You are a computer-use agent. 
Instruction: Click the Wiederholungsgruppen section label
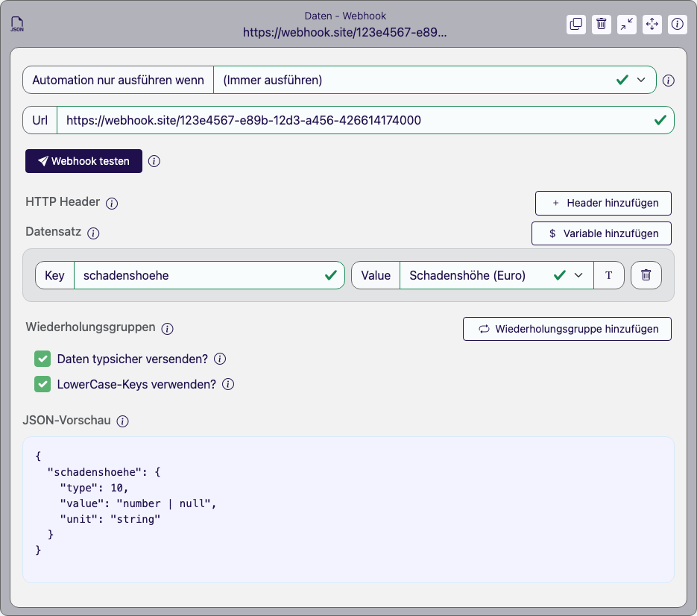click(x=91, y=327)
